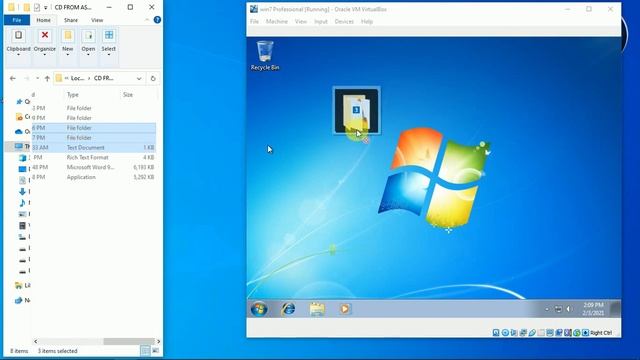
Task: Click the VirtualBox hard disk activity indicator
Action: pos(496,333)
